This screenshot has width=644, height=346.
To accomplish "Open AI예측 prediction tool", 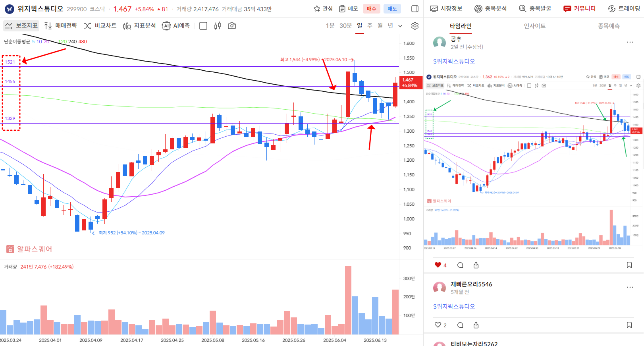I will (176, 26).
